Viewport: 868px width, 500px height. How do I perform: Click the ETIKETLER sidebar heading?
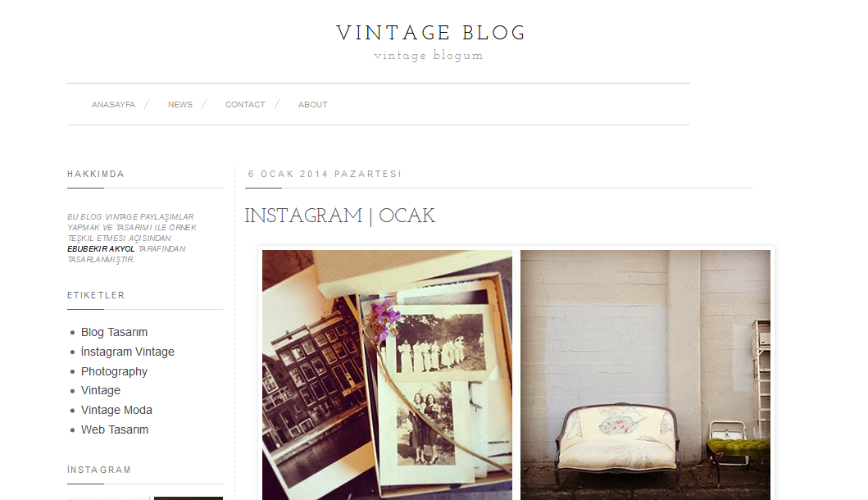[96, 295]
